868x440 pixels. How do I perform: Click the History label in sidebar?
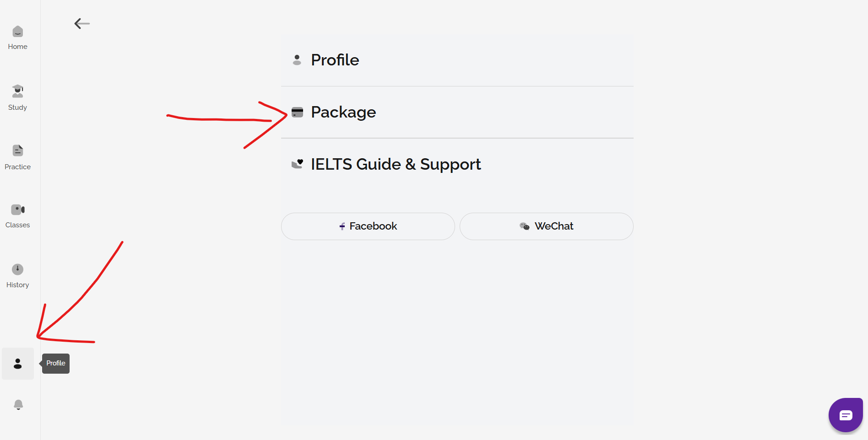pyautogui.click(x=17, y=285)
